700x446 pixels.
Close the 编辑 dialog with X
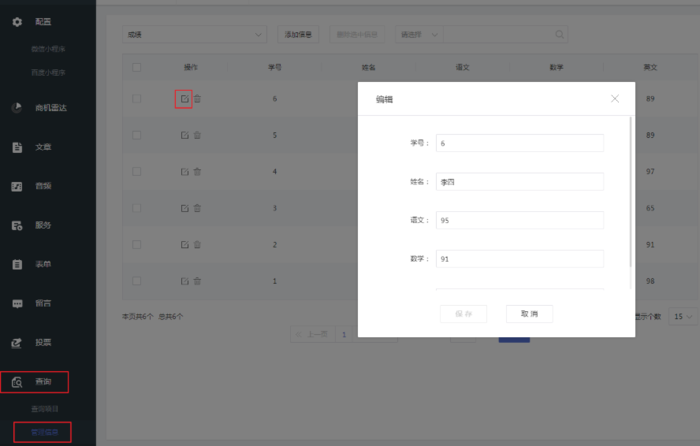[x=615, y=99]
